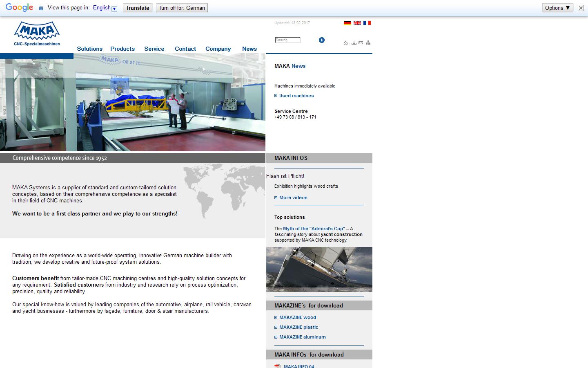Open the email contact envelope icon
This screenshot has width=588, height=368.
(x=361, y=43)
